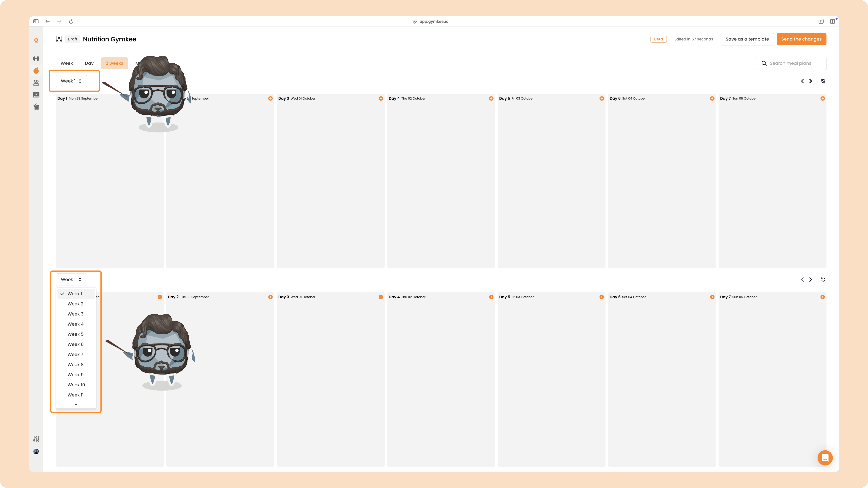Open the settings sliders icon at sidebar bottom
The height and width of the screenshot is (488, 868).
point(36,439)
